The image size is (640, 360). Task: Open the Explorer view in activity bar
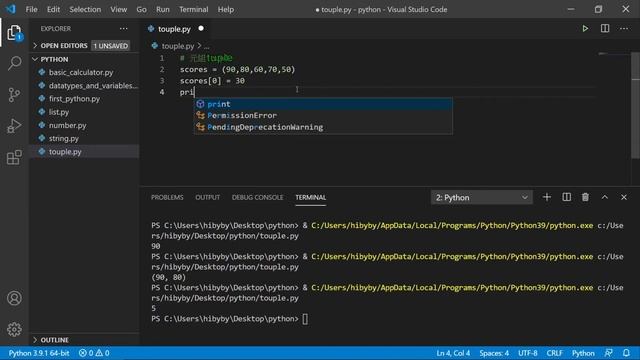pos(14,33)
